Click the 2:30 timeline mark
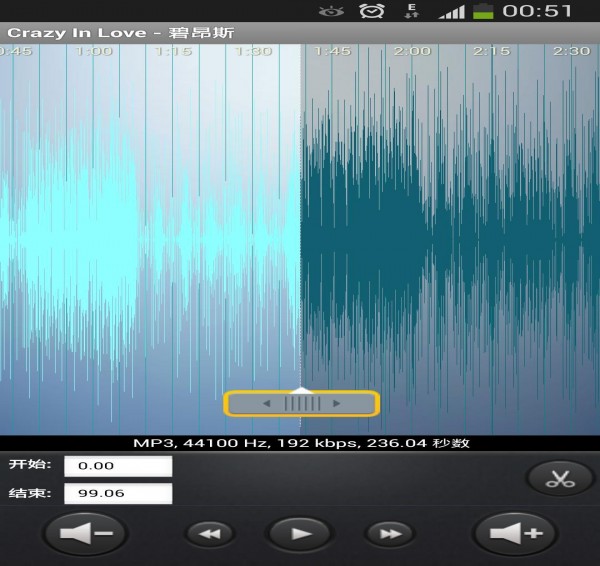 coord(572,51)
